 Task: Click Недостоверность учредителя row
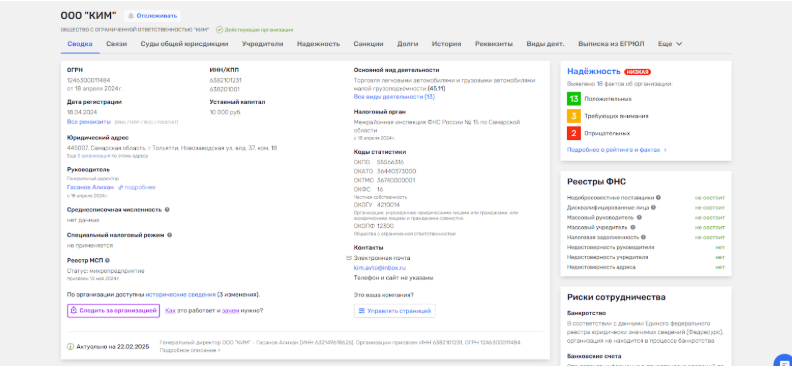(x=646, y=257)
